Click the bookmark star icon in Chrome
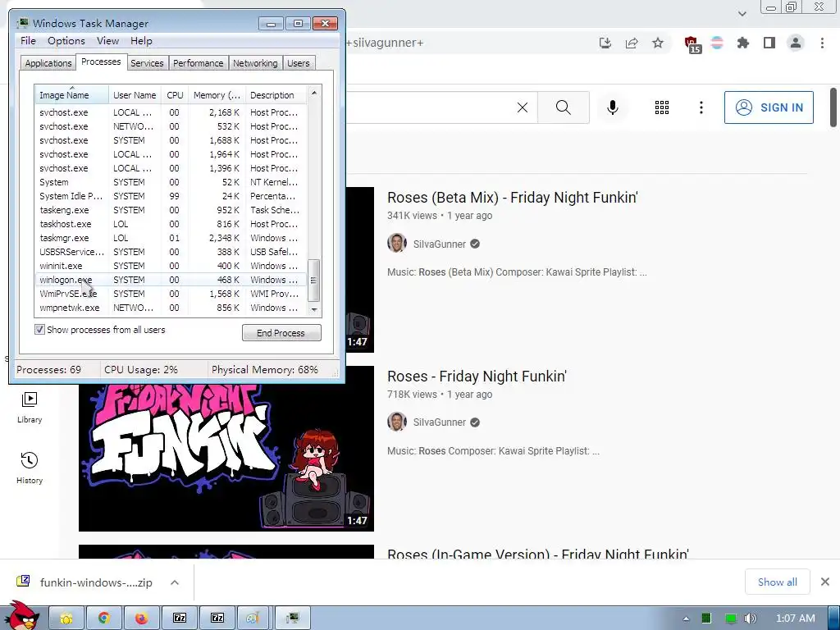The width and height of the screenshot is (840, 630). [x=658, y=43]
